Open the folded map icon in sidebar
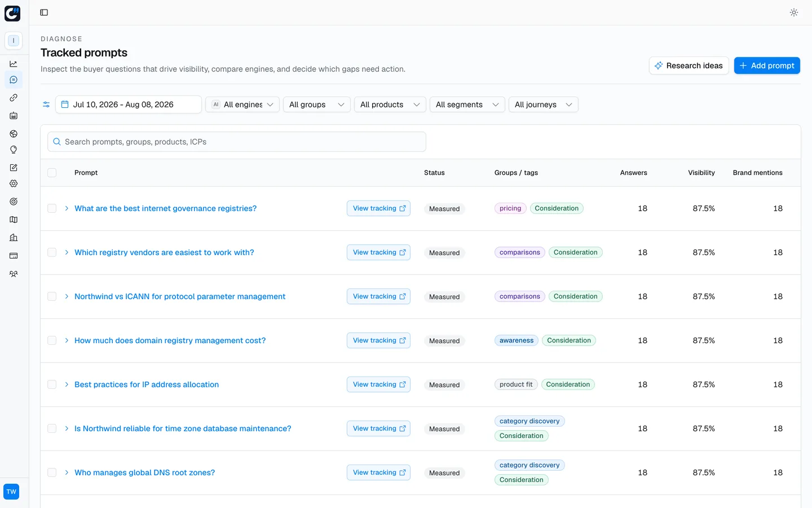Screen dimensions: 812x508 tap(14, 220)
